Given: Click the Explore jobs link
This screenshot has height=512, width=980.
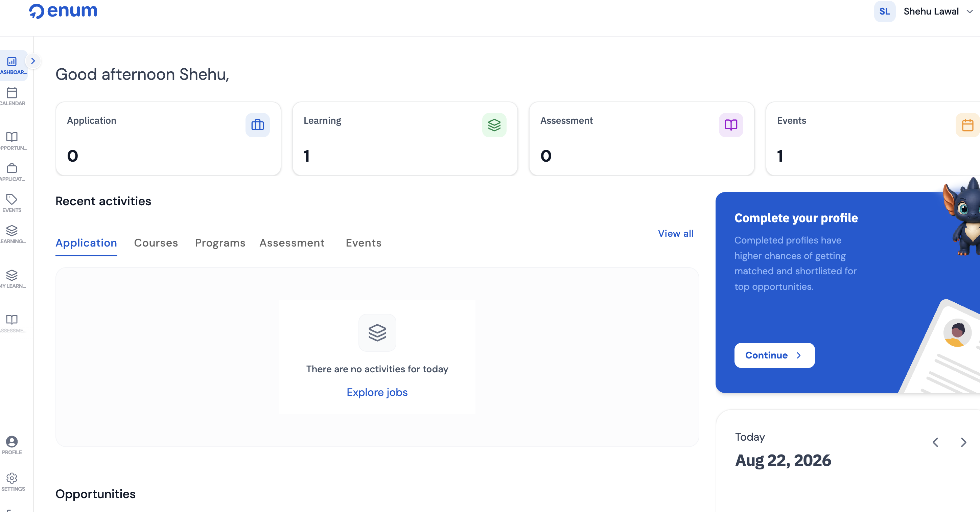Looking at the screenshot, I should click(x=377, y=392).
